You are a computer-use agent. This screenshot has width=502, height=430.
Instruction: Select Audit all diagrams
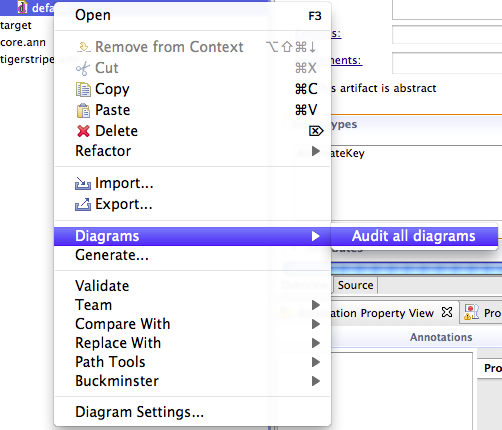(414, 236)
